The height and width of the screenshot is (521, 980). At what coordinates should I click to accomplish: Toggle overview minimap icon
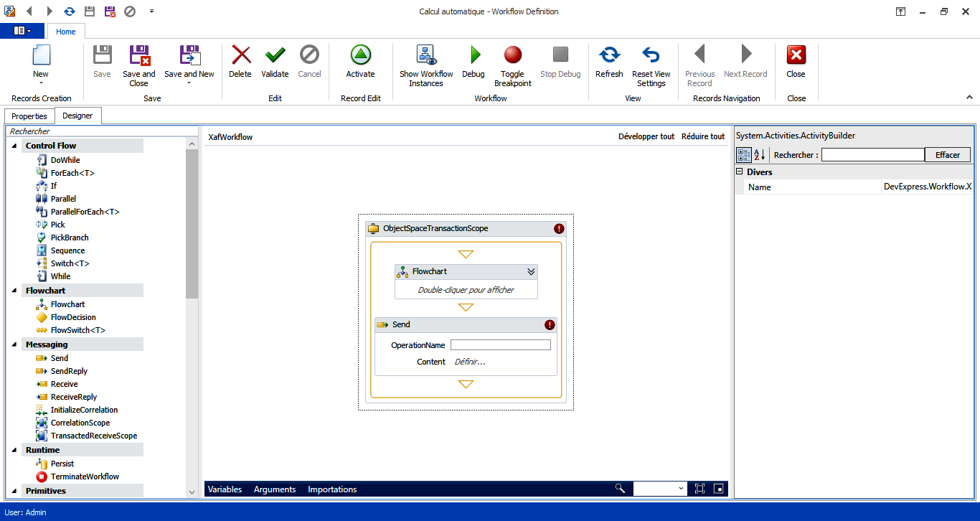(718, 489)
